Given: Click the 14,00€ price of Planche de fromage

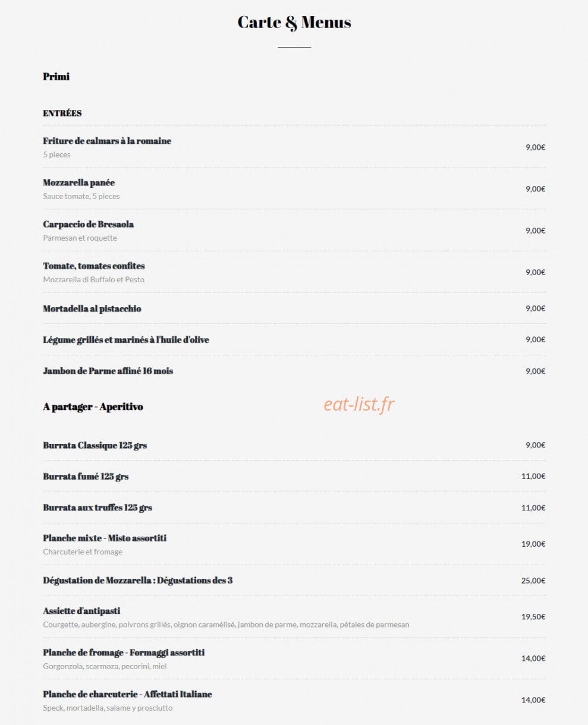Looking at the screenshot, I should [x=533, y=658].
